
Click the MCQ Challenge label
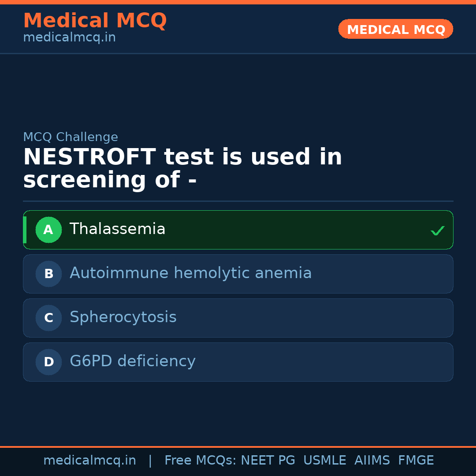point(71,137)
